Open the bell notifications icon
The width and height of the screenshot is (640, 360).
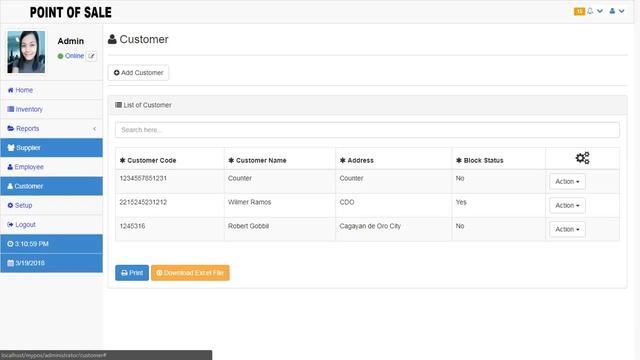pos(590,11)
